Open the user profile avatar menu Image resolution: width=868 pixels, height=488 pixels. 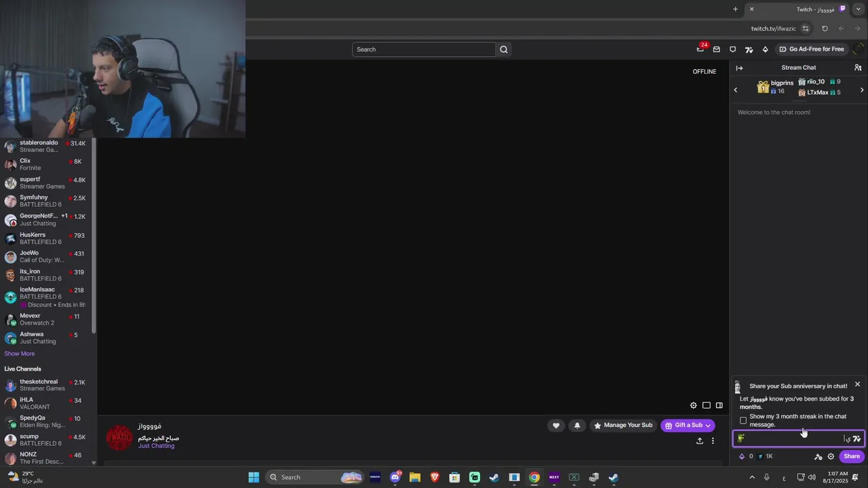tap(858, 49)
